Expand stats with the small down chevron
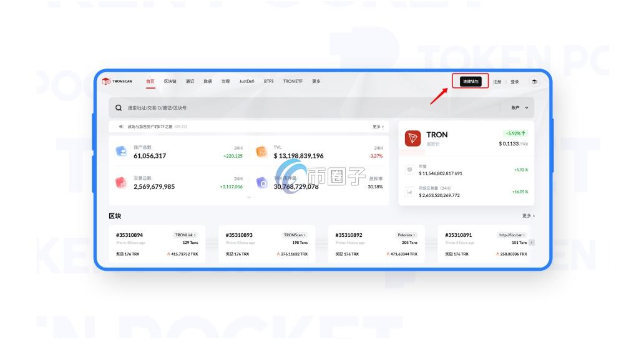644x353 pixels. click(249, 198)
